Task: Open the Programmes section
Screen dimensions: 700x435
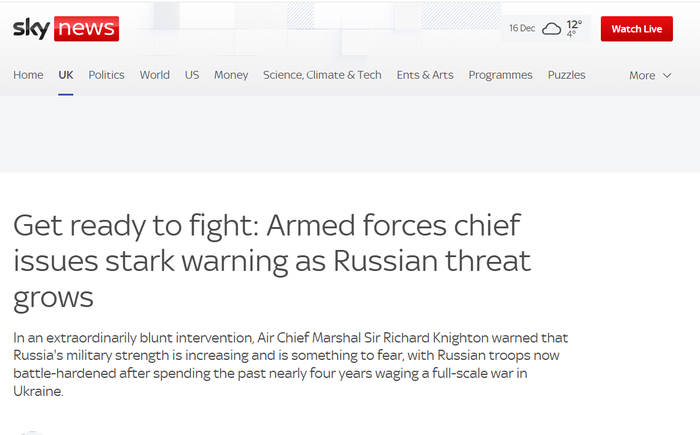Action: click(x=500, y=75)
